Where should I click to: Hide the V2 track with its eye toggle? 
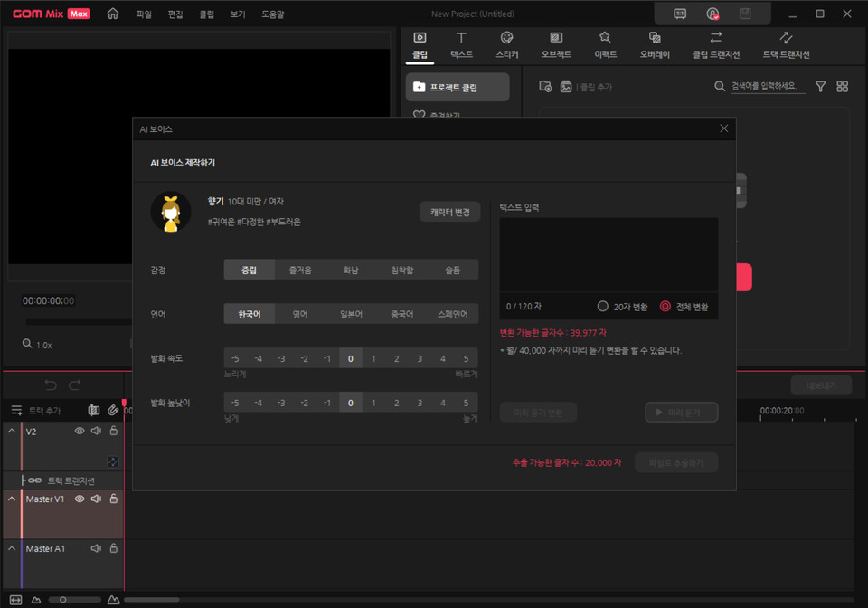[80, 431]
